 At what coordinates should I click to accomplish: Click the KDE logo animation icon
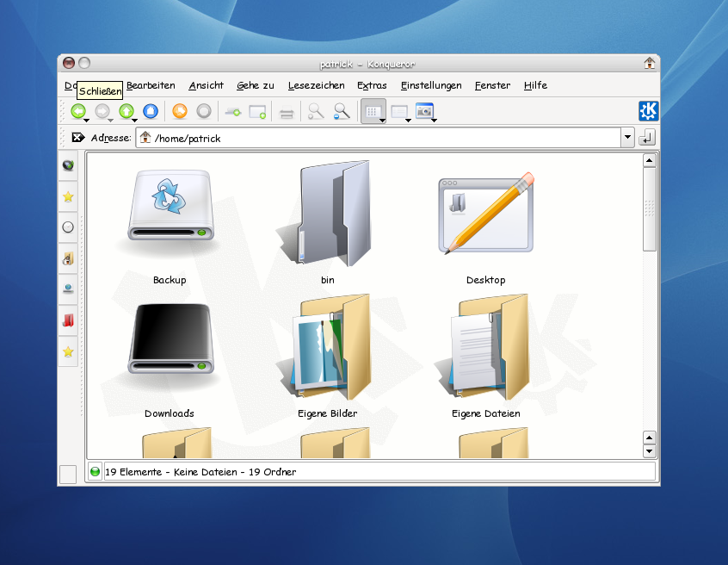coord(648,111)
